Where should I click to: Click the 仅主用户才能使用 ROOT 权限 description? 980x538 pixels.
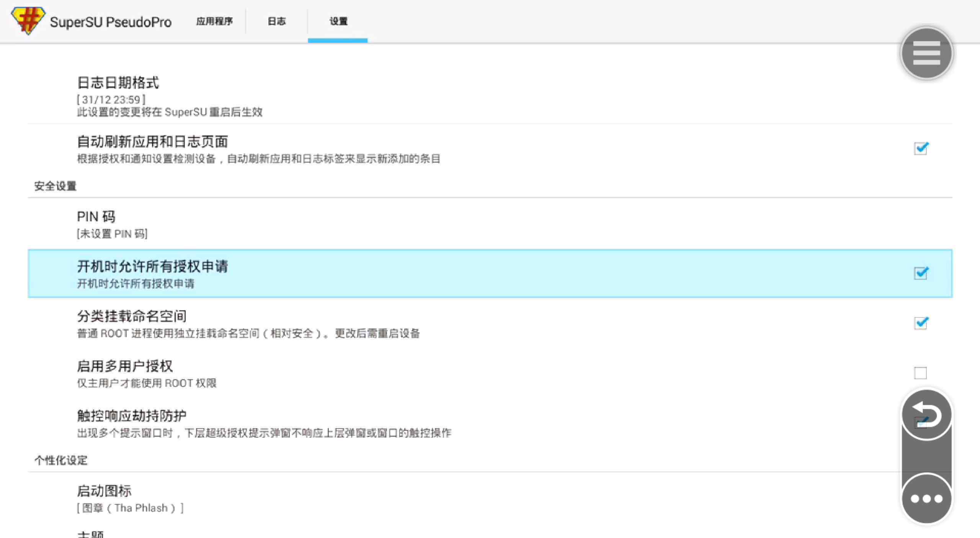pyautogui.click(x=147, y=383)
